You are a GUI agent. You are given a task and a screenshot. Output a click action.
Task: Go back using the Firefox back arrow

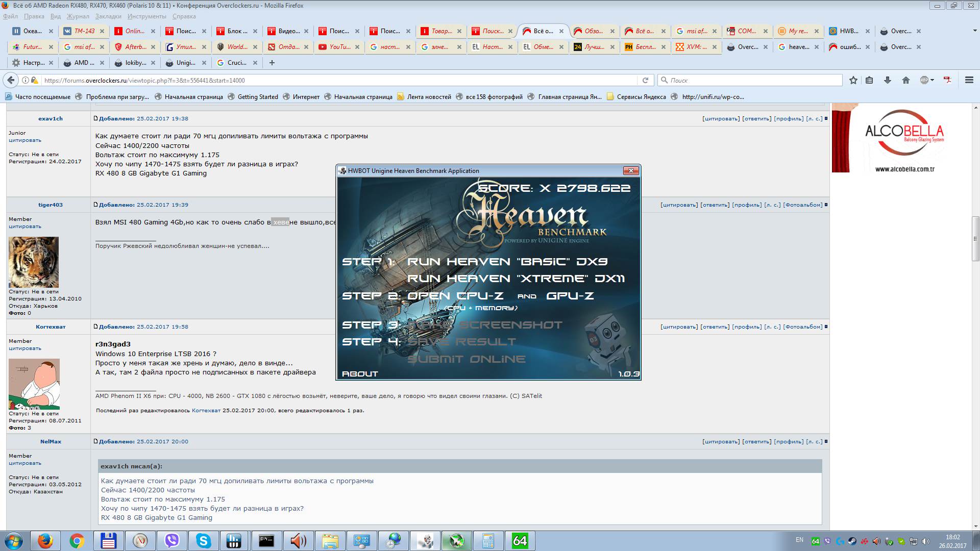point(10,80)
